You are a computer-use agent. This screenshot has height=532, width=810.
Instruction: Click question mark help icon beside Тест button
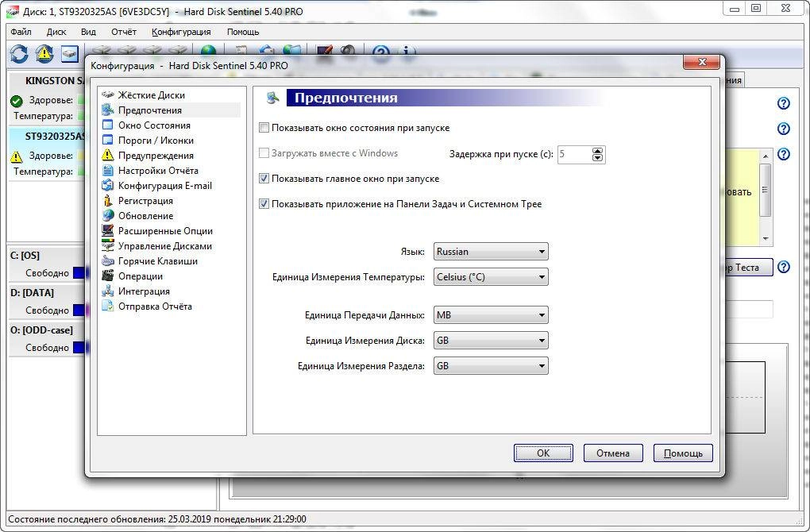pos(784,267)
